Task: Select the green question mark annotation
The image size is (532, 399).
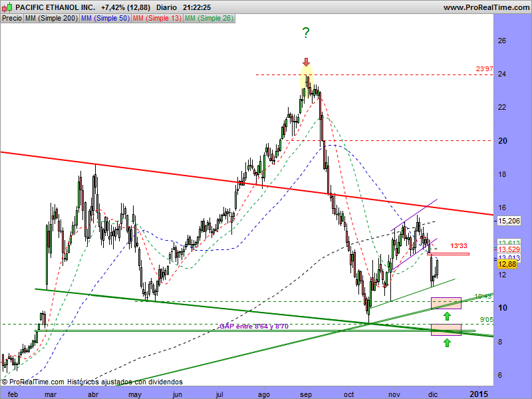Action: point(306,33)
